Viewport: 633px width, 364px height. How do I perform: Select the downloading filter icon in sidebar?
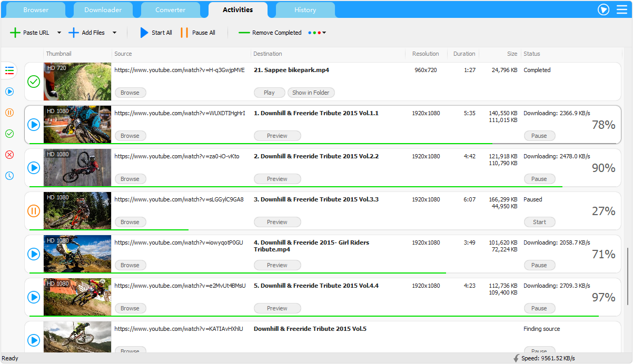(x=9, y=92)
